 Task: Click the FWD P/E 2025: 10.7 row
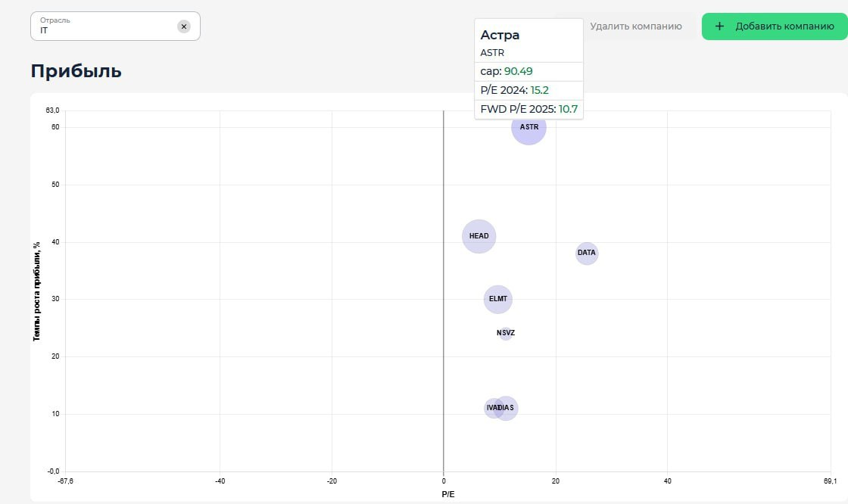529,109
